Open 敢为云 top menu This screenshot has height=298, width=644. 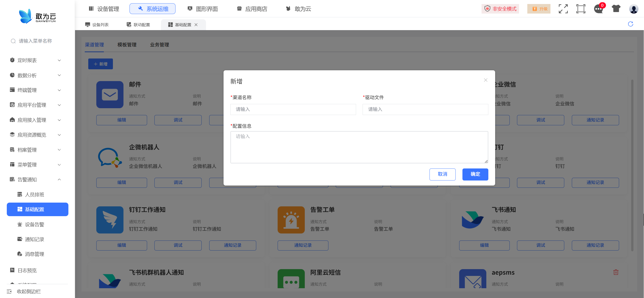pyautogui.click(x=298, y=9)
